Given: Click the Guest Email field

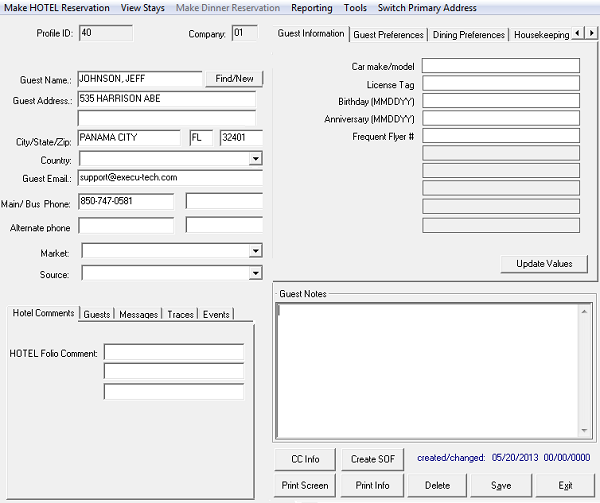Looking at the screenshot, I should 170,178.
